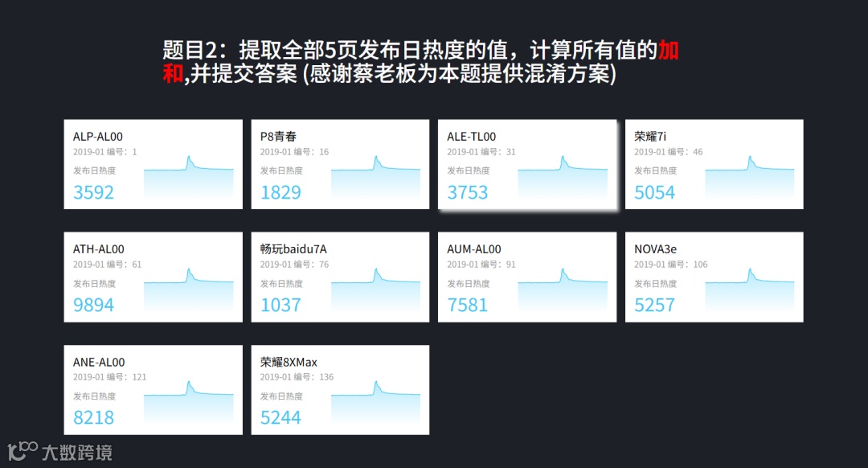Select value 9894 in ATH-AL00 card
This screenshot has width=868, height=468.
pyautogui.click(x=93, y=305)
